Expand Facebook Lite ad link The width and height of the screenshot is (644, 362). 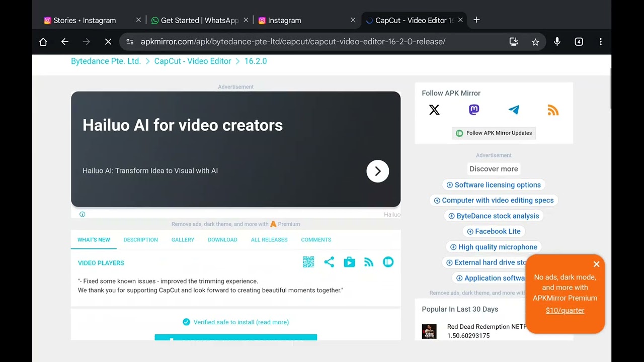[x=494, y=231]
